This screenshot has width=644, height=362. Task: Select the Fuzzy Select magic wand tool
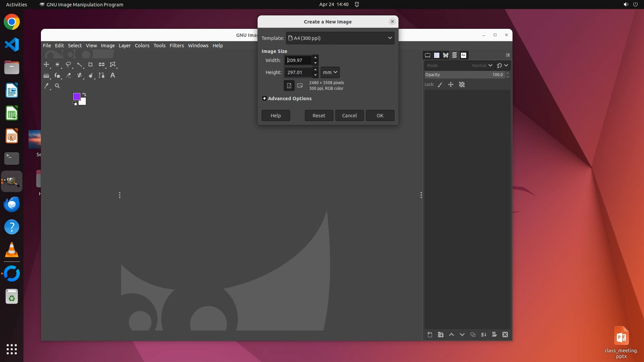point(79,64)
